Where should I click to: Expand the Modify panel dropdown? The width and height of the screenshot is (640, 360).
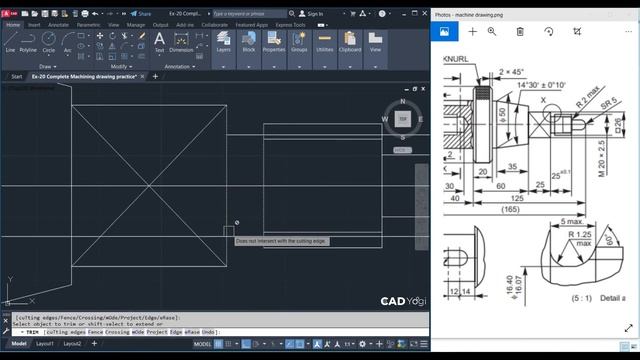tap(122, 67)
